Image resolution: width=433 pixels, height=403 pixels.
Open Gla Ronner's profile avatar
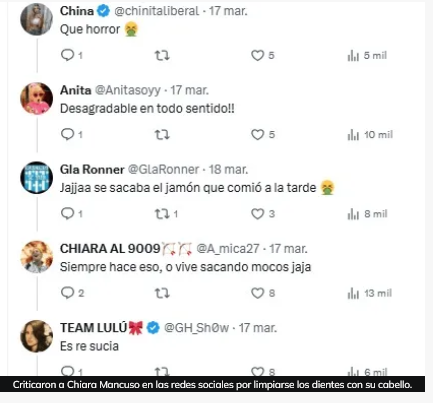(37, 178)
